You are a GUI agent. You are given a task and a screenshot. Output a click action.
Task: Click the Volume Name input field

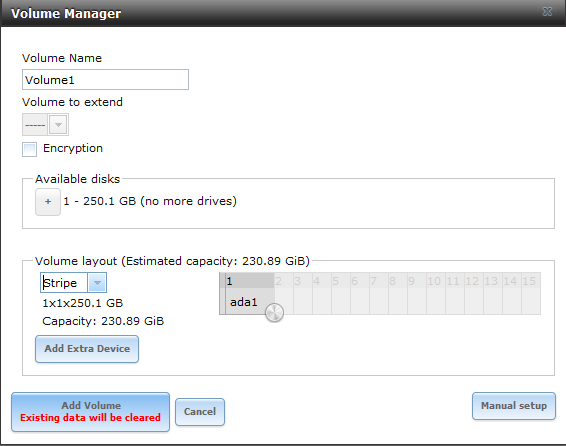coord(105,80)
